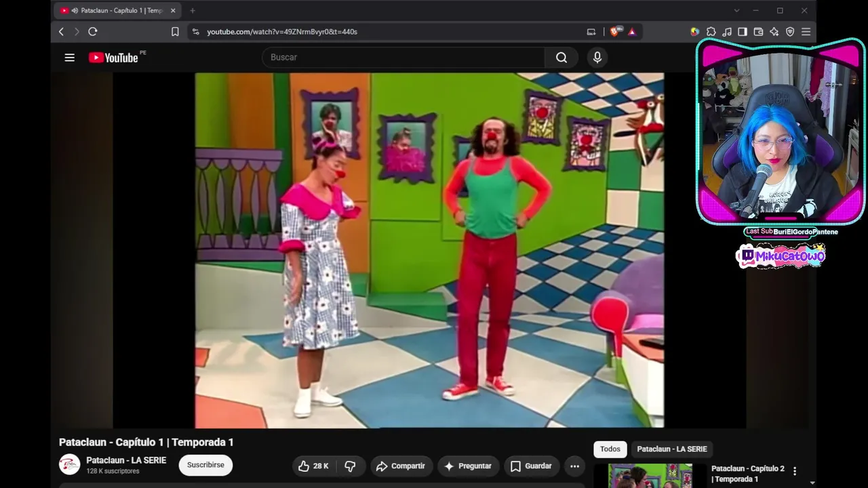The image size is (868, 488).
Task: Open the Brave VPN shield icon
Action: 790,32
